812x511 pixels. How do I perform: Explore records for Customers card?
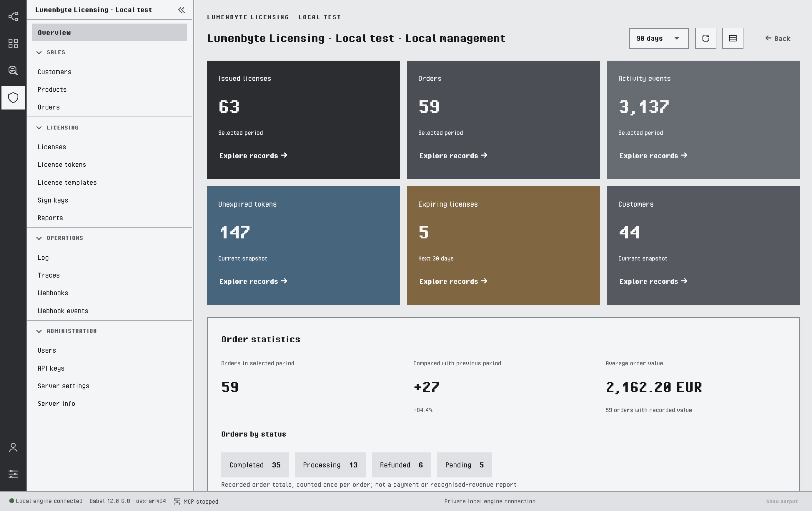click(653, 281)
